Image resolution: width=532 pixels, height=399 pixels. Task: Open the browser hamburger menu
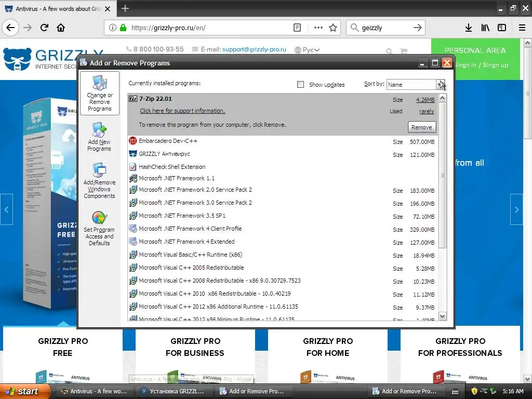pyautogui.click(x=522, y=28)
